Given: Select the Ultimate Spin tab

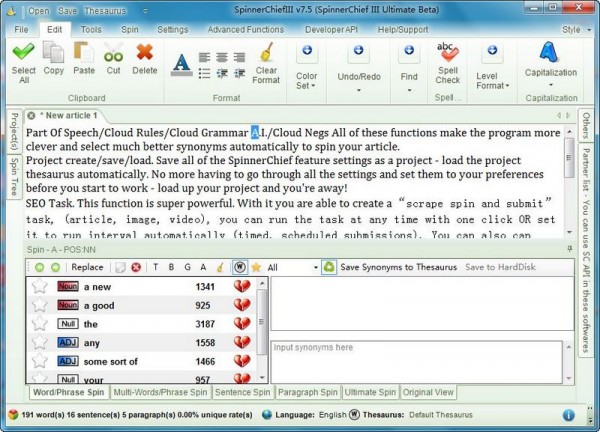Looking at the screenshot, I should point(370,392).
